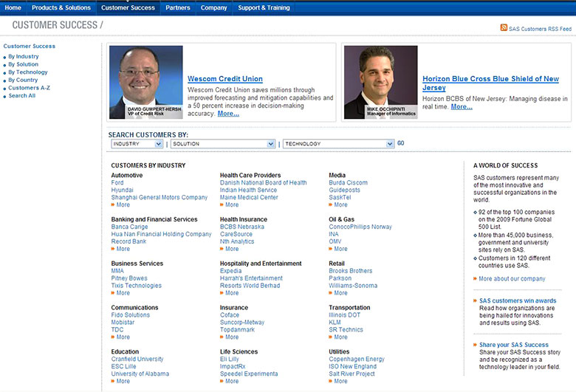Click Customer Success sidebar heading
576x392 pixels.
(29, 46)
